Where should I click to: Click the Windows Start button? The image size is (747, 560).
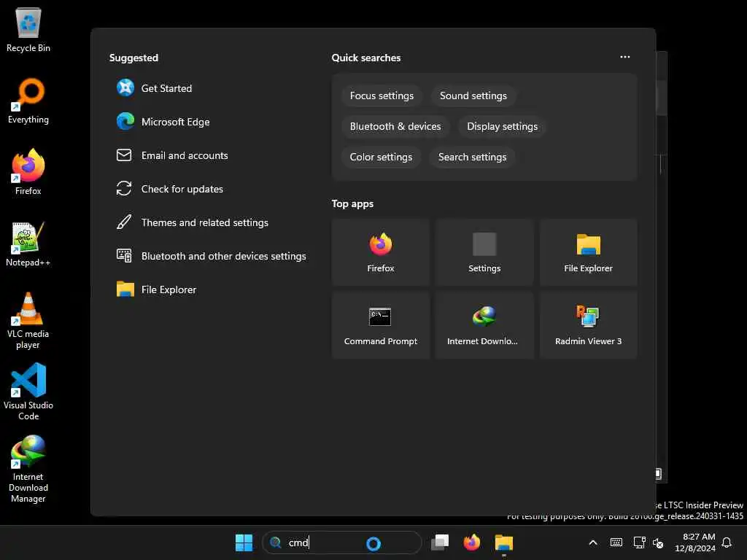coord(244,542)
